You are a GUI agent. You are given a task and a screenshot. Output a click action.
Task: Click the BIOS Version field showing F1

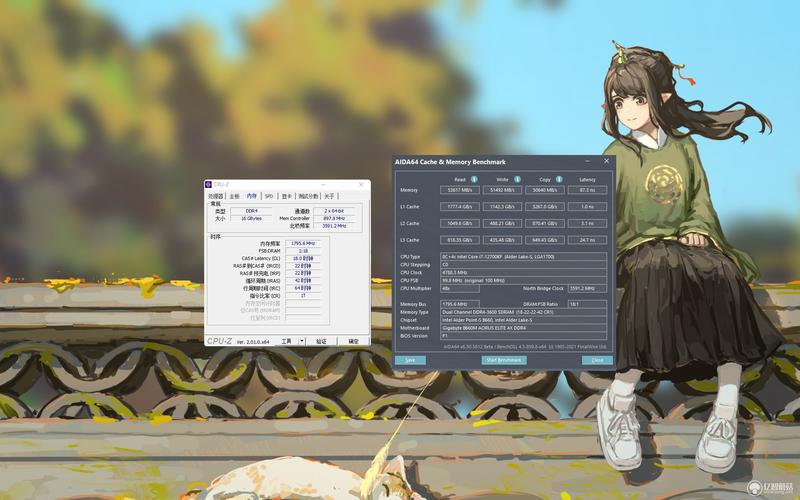(523, 336)
